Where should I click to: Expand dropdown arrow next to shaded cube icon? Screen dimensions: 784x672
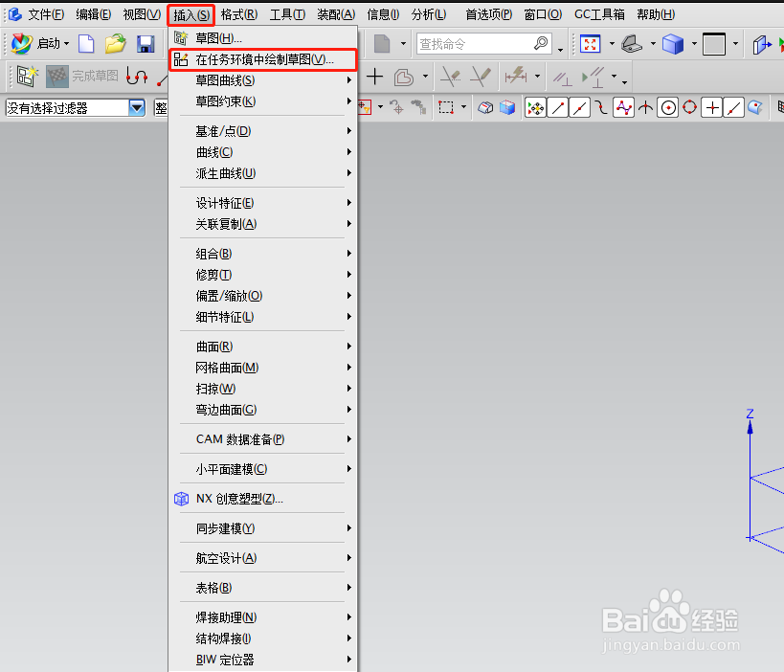point(694,44)
